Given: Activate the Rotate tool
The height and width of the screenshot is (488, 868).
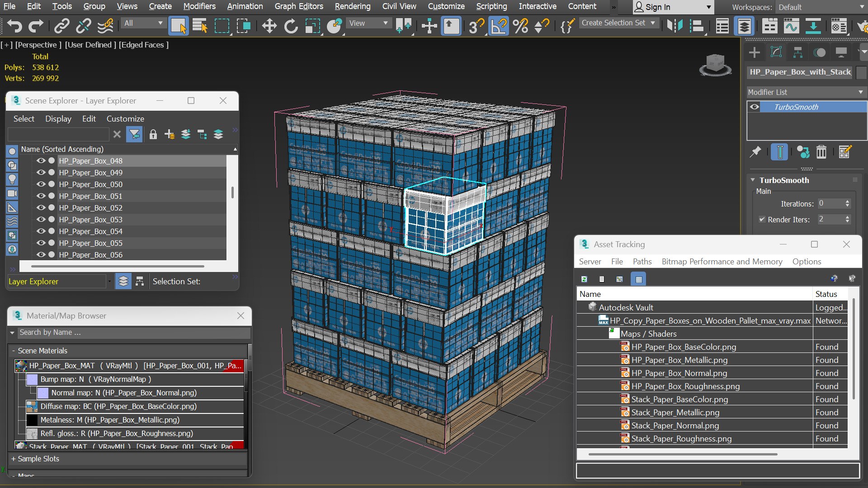Looking at the screenshot, I should point(291,26).
